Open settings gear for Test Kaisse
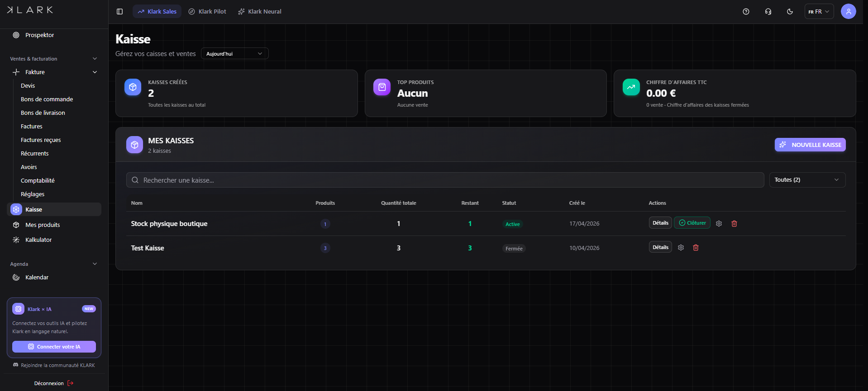 coord(681,248)
